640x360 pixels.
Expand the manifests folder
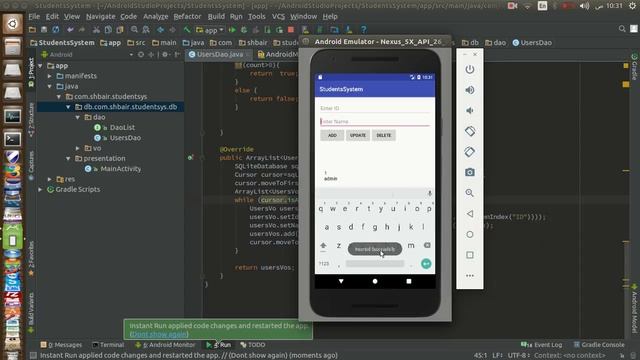point(50,76)
